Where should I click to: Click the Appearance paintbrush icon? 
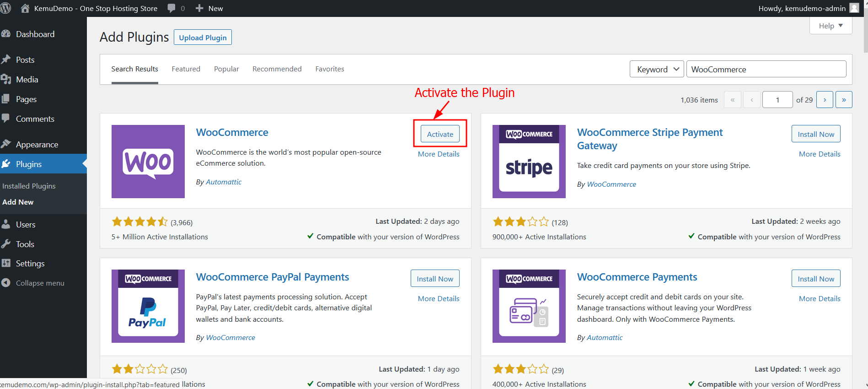(x=6, y=144)
